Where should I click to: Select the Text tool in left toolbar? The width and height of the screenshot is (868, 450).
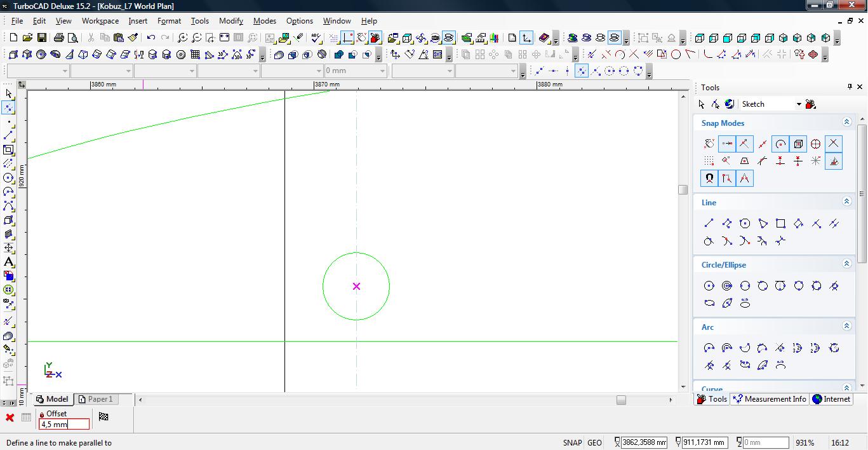click(8, 262)
